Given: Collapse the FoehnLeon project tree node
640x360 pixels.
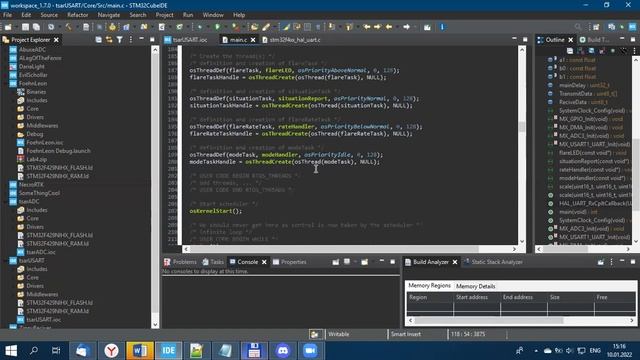Looking at the screenshot, I should [x=5, y=84].
